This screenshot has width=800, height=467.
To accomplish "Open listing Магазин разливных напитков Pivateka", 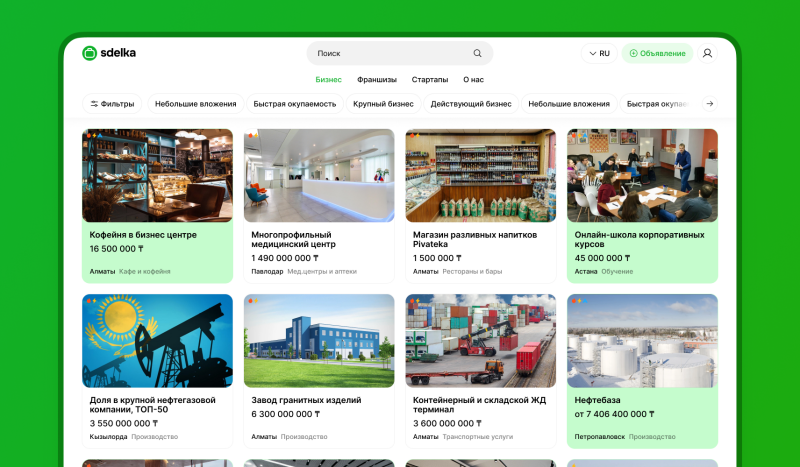I will click(x=474, y=239).
